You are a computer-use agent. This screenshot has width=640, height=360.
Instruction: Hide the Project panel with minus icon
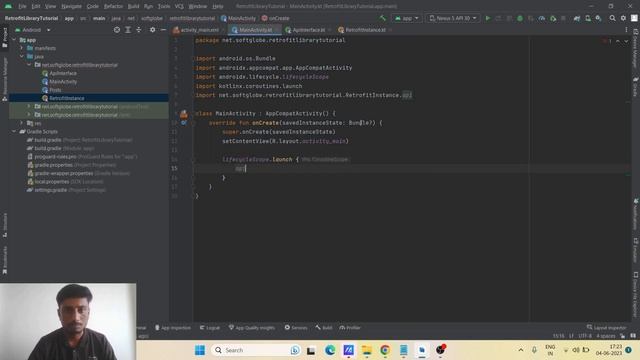[163, 30]
